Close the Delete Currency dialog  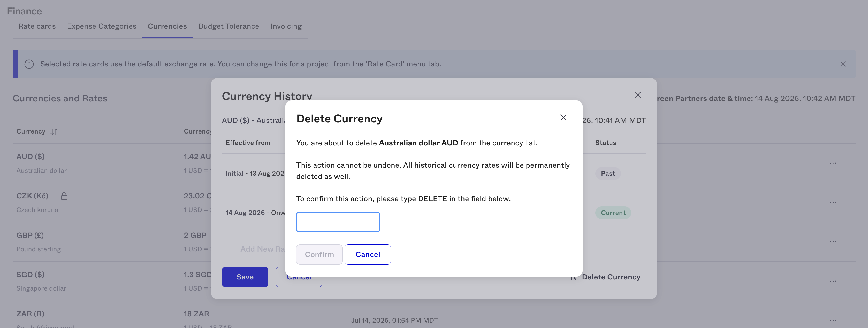click(x=563, y=118)
